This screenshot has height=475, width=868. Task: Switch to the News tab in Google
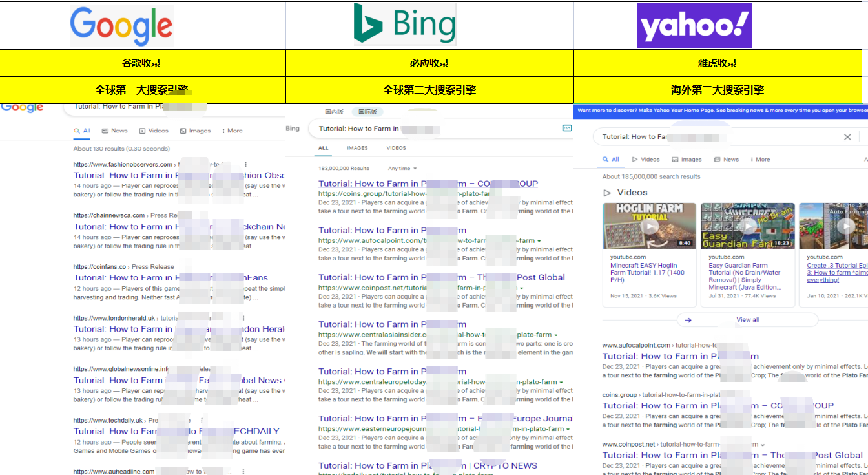click(x=115, y=131)
